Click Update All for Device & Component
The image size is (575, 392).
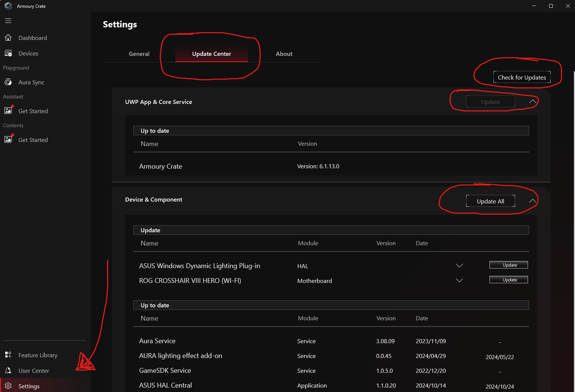491,201
